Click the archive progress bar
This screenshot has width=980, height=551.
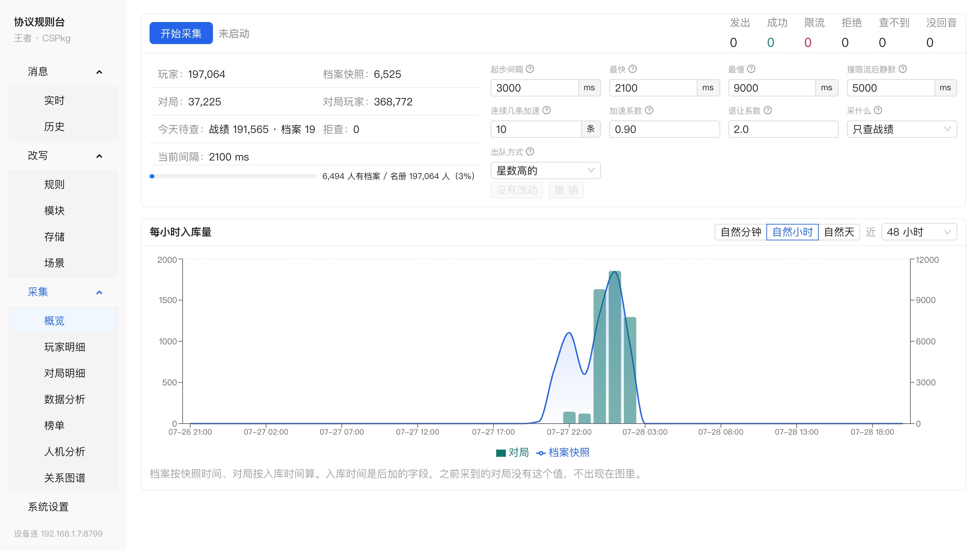click(x=233, y=176)
